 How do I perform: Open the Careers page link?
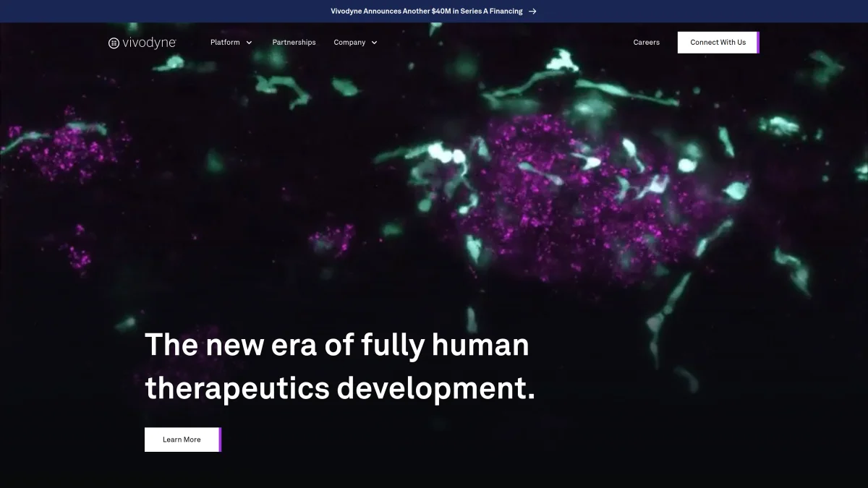[646, 43]
